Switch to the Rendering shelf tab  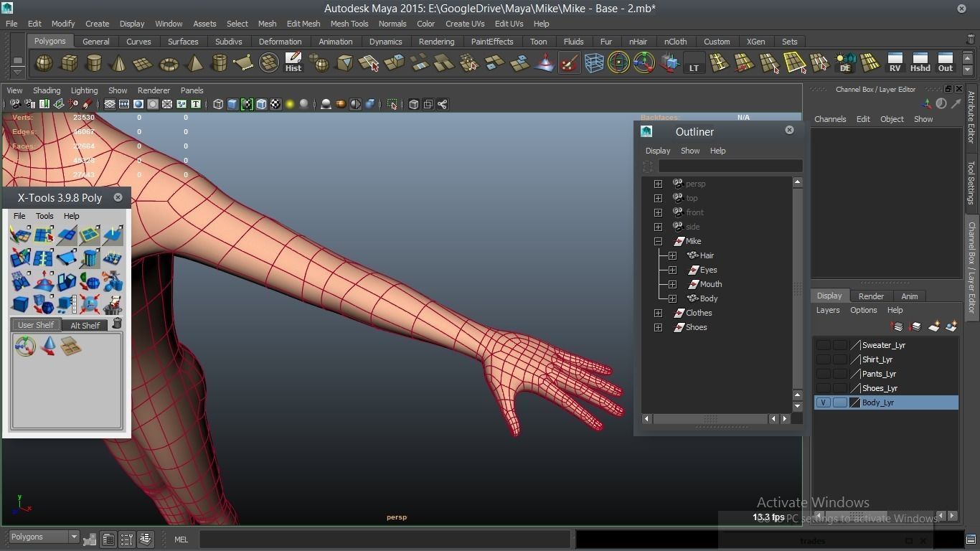(436, 42)
